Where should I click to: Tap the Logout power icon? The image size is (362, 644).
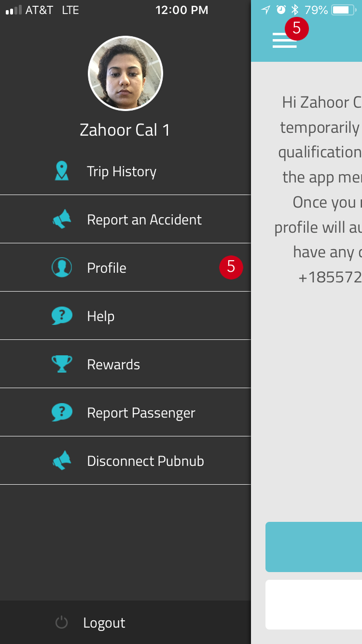click(61, 622)
